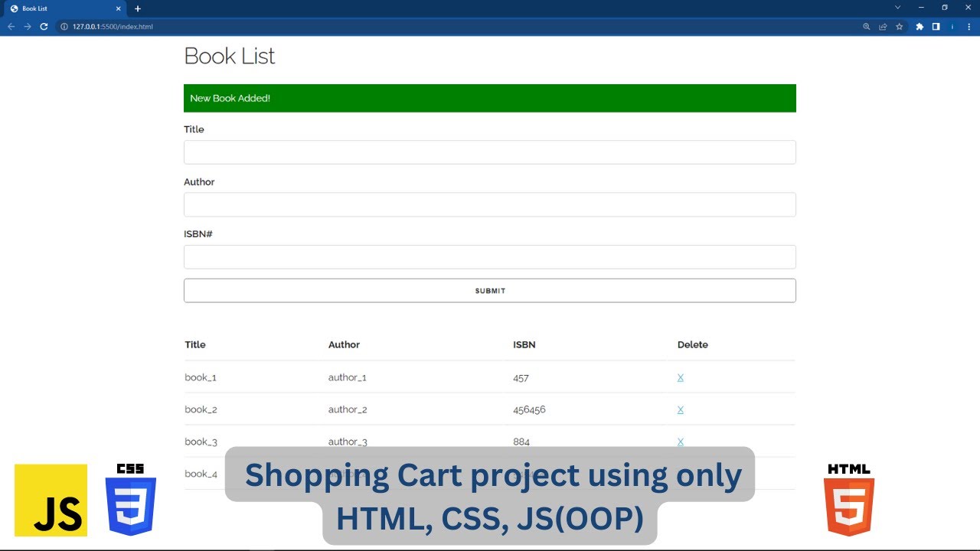Click the ISBN value 456456
The image size is (980, 551).
(x=529, y=409)
